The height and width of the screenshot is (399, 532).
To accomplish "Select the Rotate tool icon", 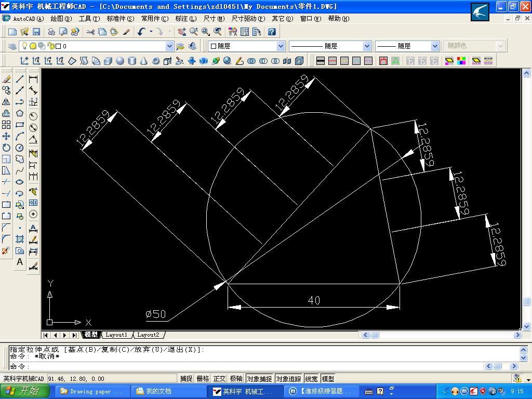I will pyautogui.click(x=6, y=148).
